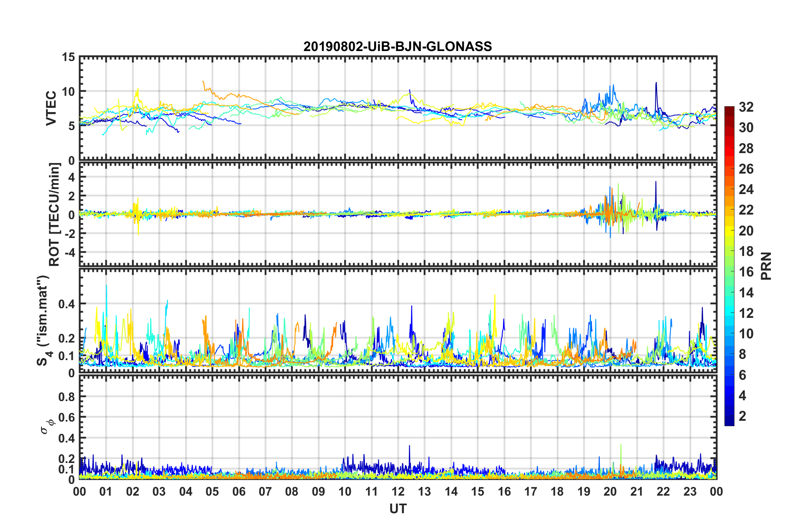The image size is (796, 532).
Task: Click the VTEC y-axis tick label 15
Action: pyautogui.click(x=68, y=57)
